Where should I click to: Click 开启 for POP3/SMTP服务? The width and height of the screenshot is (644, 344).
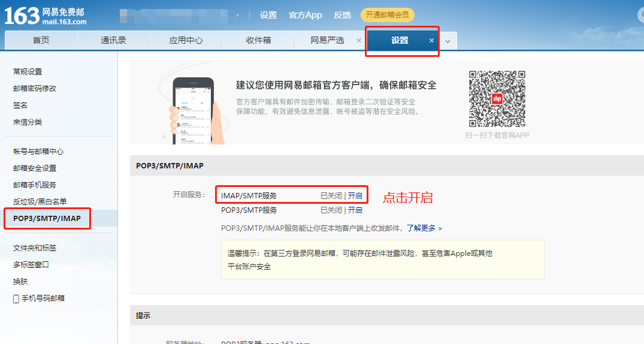[355, 210]
